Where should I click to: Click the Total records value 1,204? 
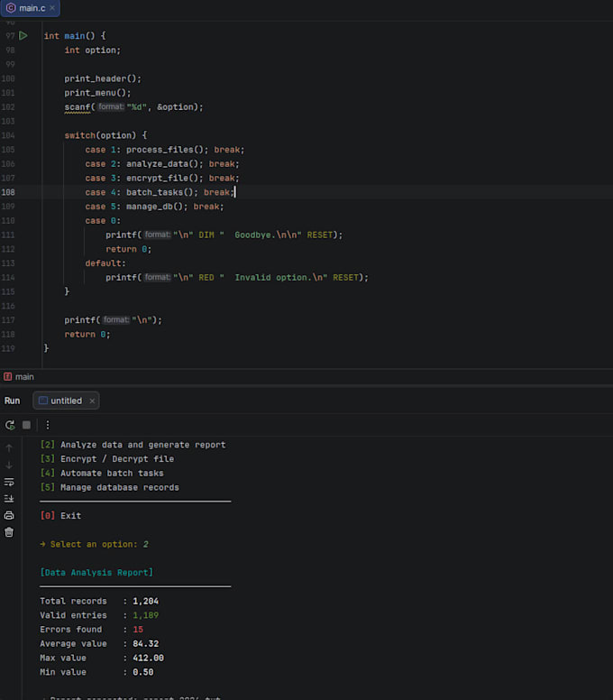pos(145,602)
